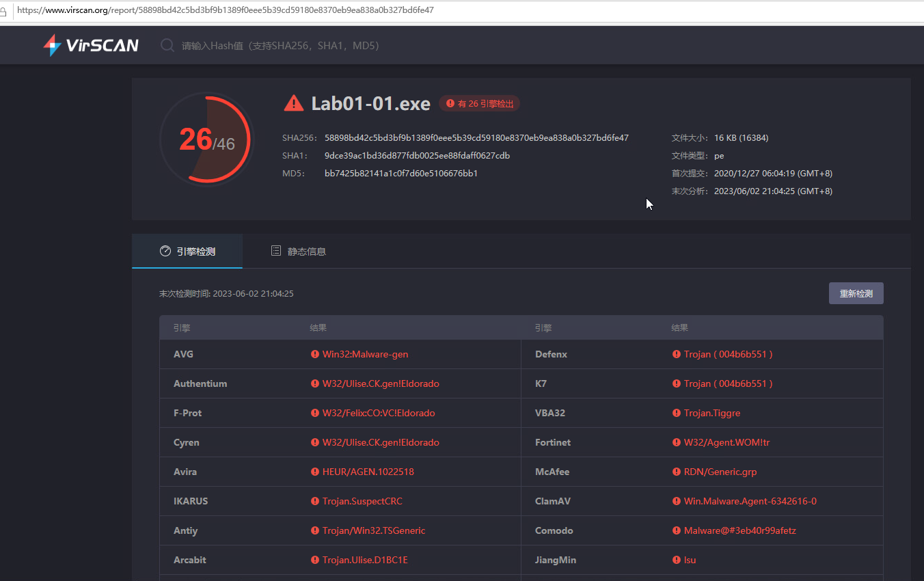Image resolution: width=924 pixels, height=581 pixels.
Task: Click the alert icon in Antiy row
Action: [315, 530]
